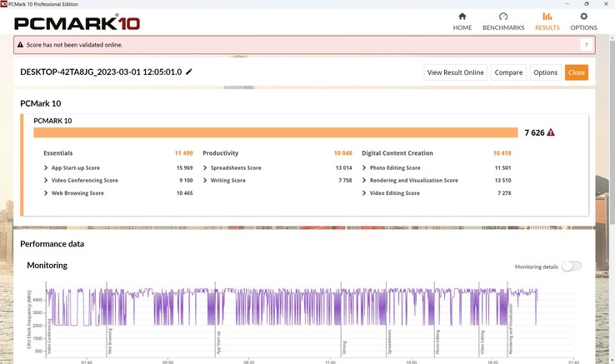Click the Video Conferencing marker in monitoring graph
The height and width of the screenshot is (364, 615).
pyautogui.click(x=49, y=337)
